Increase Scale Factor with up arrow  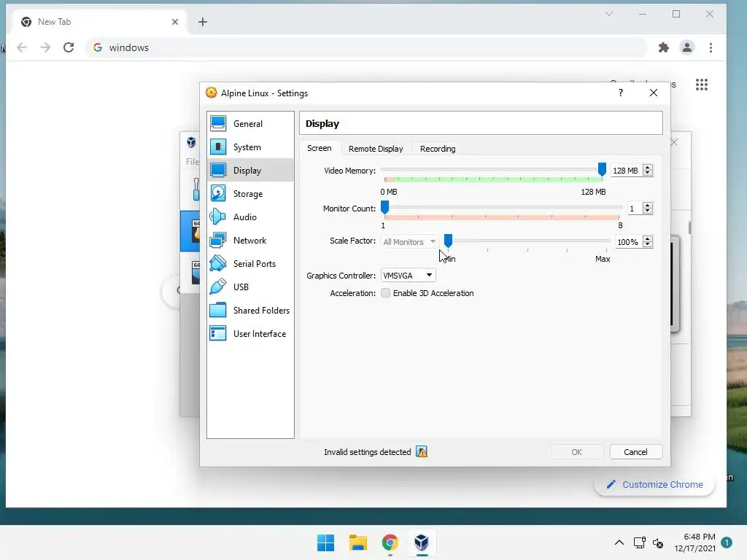pyautogui.click(x=648, y=238)
